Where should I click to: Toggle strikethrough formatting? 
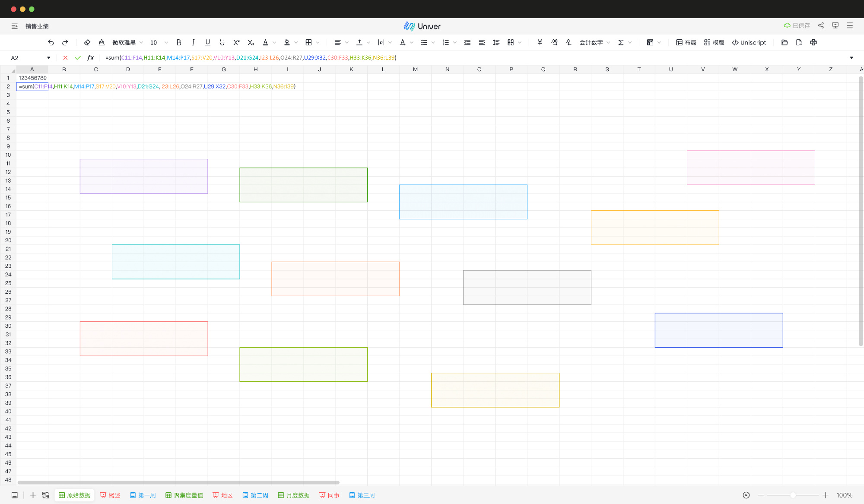tap(222, 42)
